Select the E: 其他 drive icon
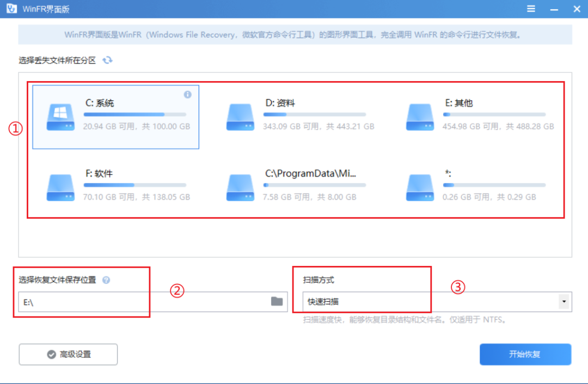 [420, 117]
